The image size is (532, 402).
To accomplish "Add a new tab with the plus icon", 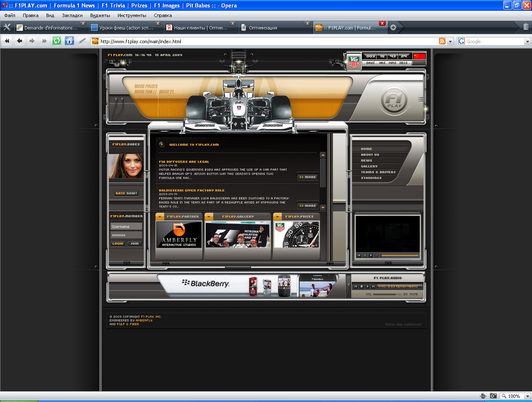I will [393, 27].
